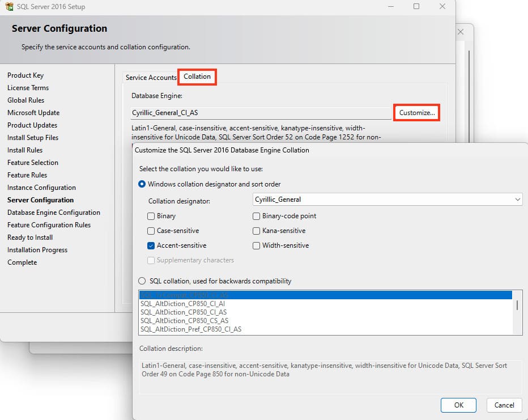This screenshot has width=528, height=420.
Task: Click the SQL Server Setup title bar icon
Action: (x=8, y=7)
